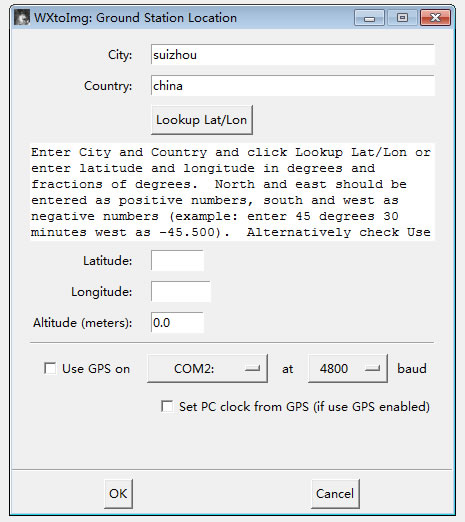
Task: Focus the City field containing suizhou
Action: pos(293,55)
